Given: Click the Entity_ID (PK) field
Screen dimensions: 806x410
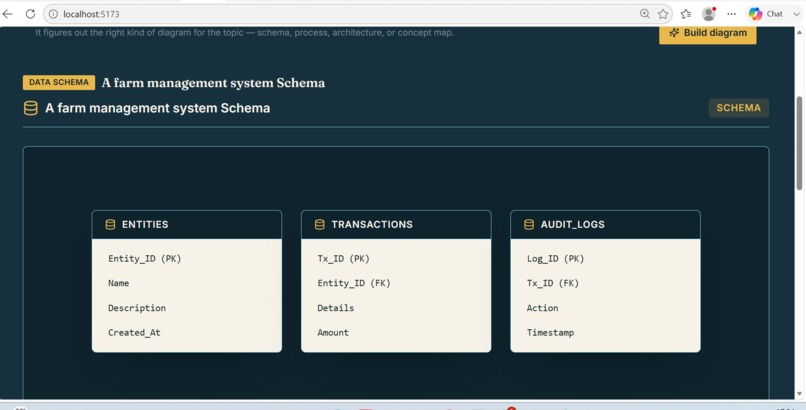Looking at the screenshot, I should pos(145,258).
